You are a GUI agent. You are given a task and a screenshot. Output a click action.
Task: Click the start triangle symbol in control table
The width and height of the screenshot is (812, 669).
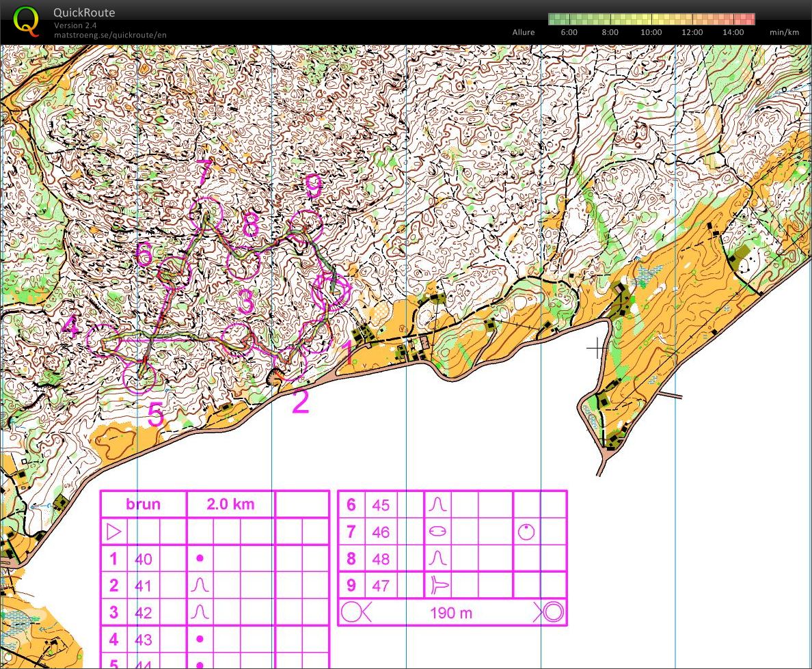(x=113, y=531)
